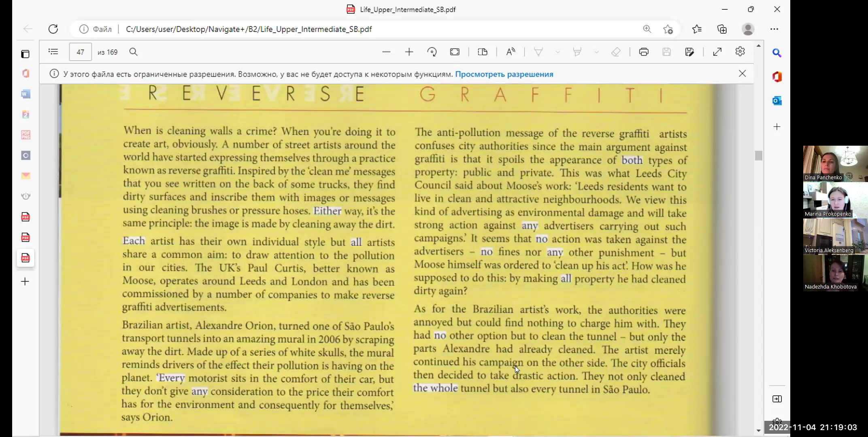Toggle the Eraser tool

click(x=616, y=52)
